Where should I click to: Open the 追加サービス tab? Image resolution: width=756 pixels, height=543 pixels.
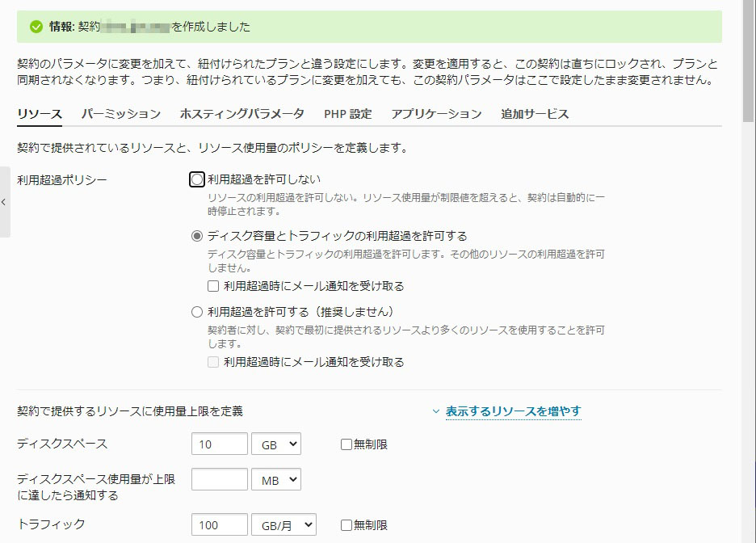point(535,114)
